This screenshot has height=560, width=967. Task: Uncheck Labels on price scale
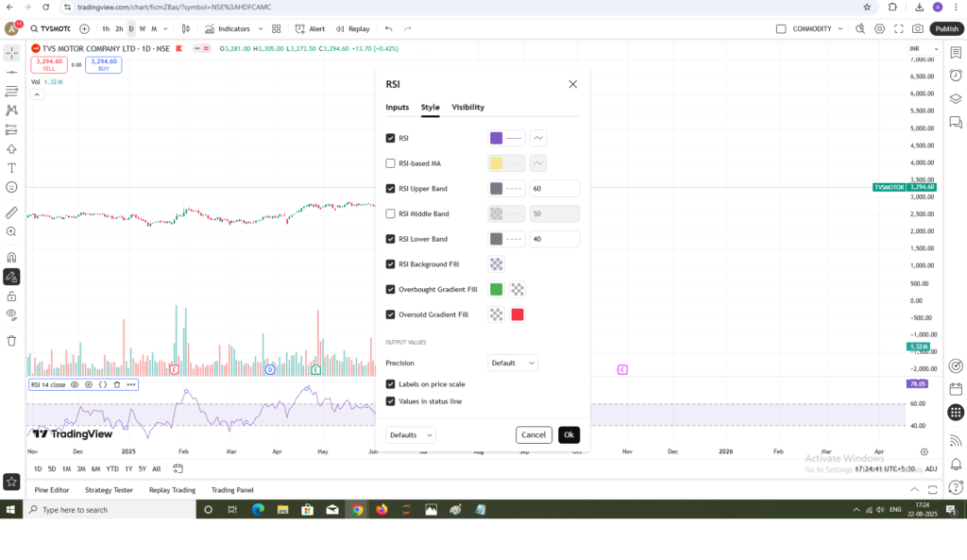click(390, 384)
